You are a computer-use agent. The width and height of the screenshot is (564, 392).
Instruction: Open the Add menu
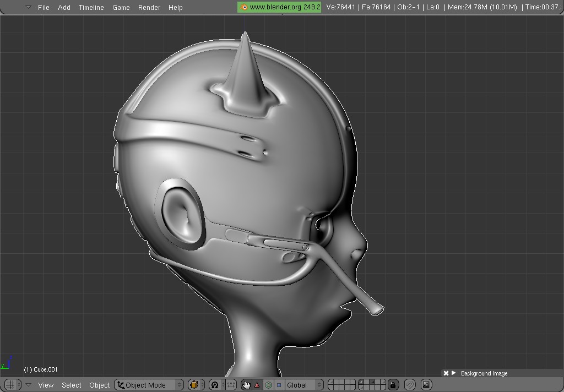pos(64,7)
